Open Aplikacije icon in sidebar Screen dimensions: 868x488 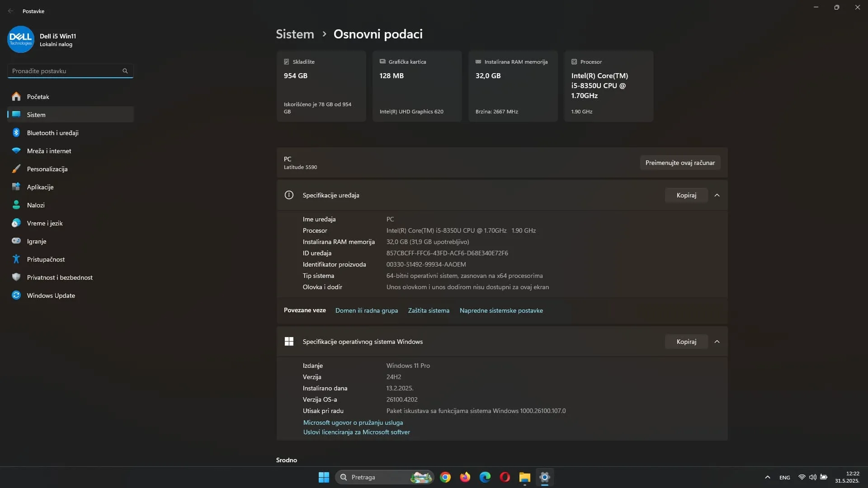tap(16, 187)
